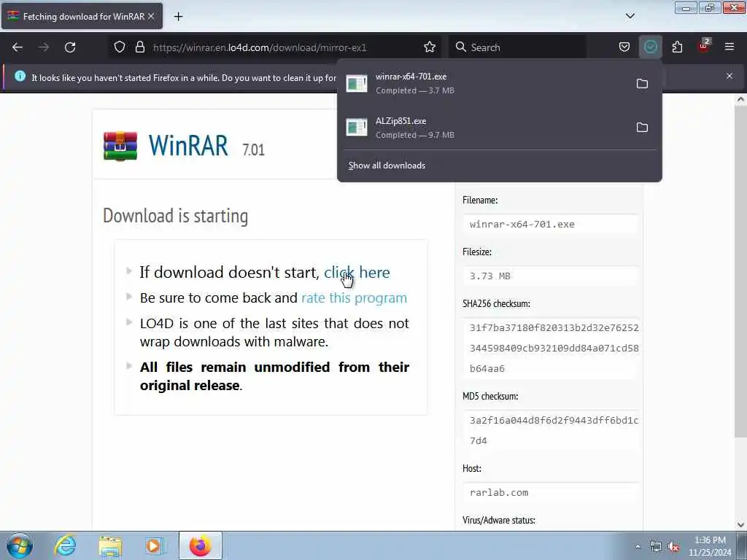Image resolution: width=747 pixels, height=560 pixels.
Task: Reload the current page
Action: 70,47
